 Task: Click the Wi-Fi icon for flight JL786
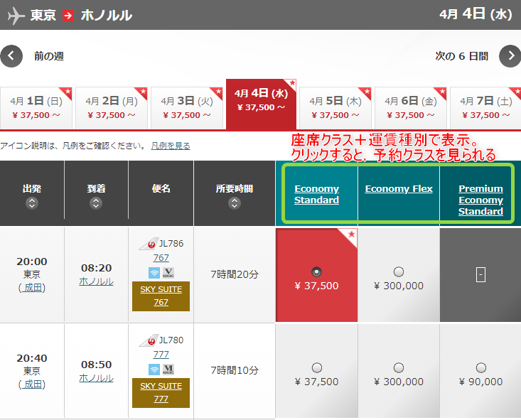point(154,273)
